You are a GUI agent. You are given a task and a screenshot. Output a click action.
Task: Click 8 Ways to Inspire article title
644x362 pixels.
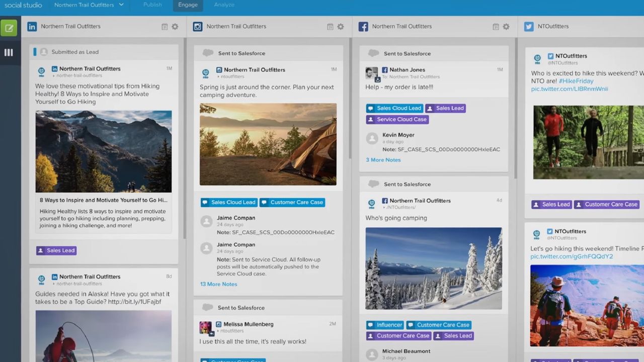click(104, 200)
